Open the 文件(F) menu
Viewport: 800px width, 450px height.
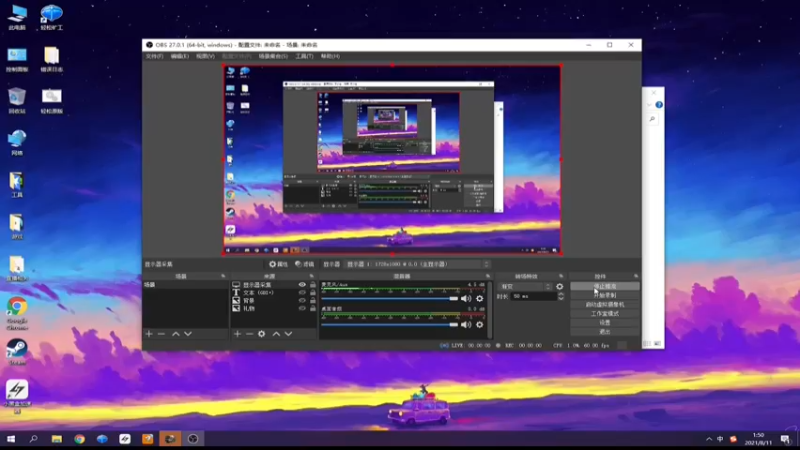155,56
